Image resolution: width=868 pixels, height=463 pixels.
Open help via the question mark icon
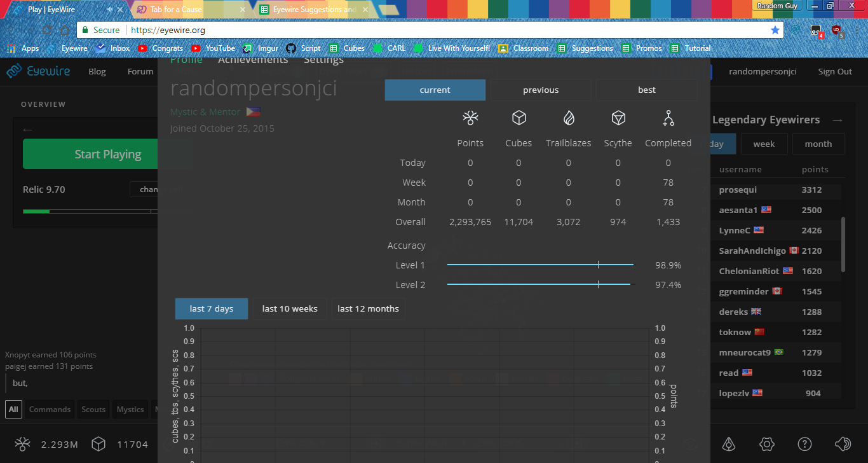click(x=804, y=444)
